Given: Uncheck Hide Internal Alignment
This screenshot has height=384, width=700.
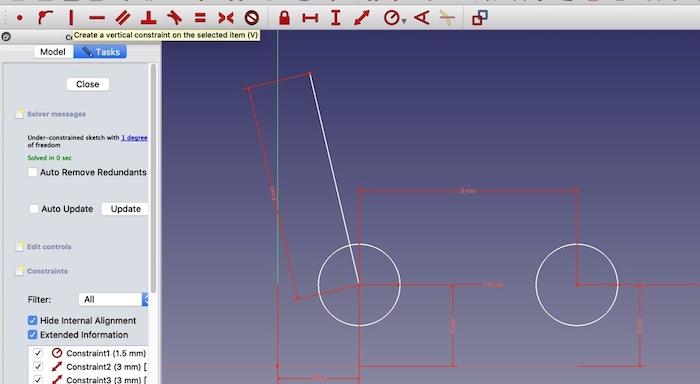Looking at the screenshot, I should (x=33, y=321).
